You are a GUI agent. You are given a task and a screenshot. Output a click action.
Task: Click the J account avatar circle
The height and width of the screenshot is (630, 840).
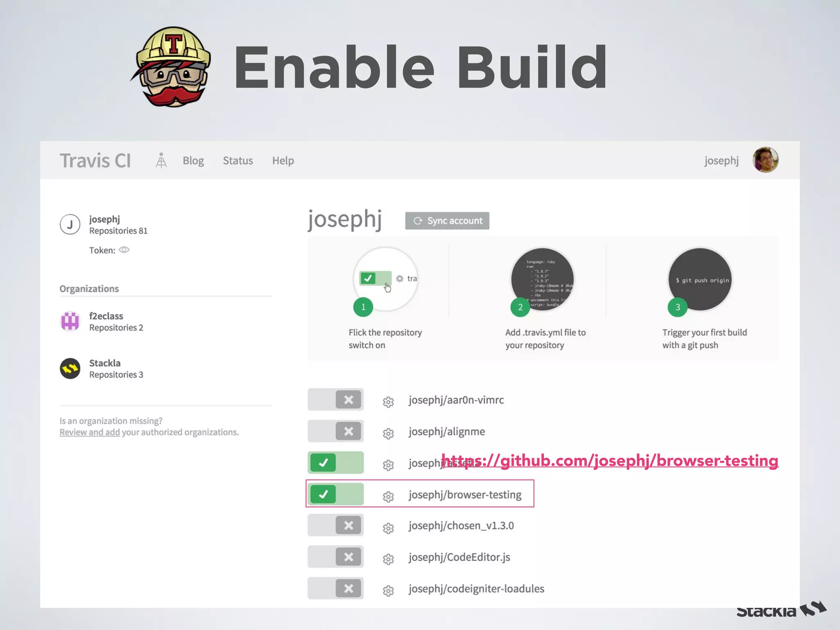coord(70,224)
